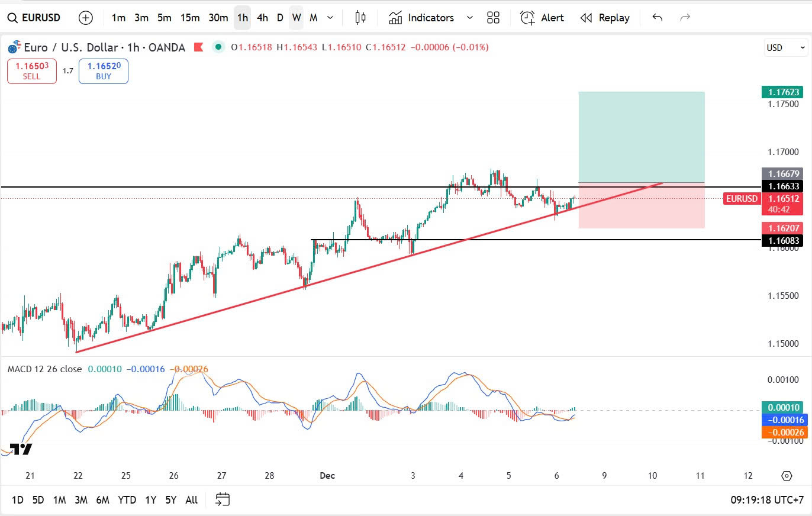Select the YTD date range tab
The image size is (812, 516).
[x=127, y=500]
